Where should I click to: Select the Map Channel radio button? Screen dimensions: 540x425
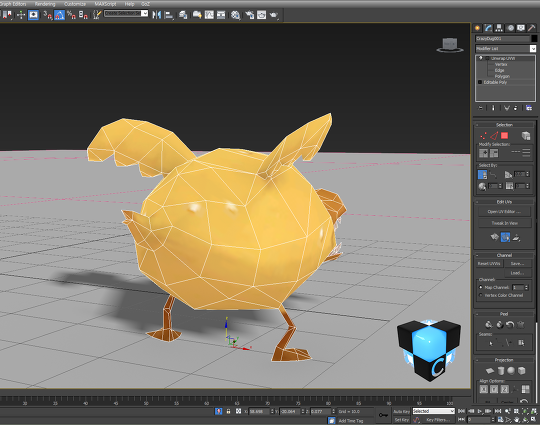coord(481,287)
